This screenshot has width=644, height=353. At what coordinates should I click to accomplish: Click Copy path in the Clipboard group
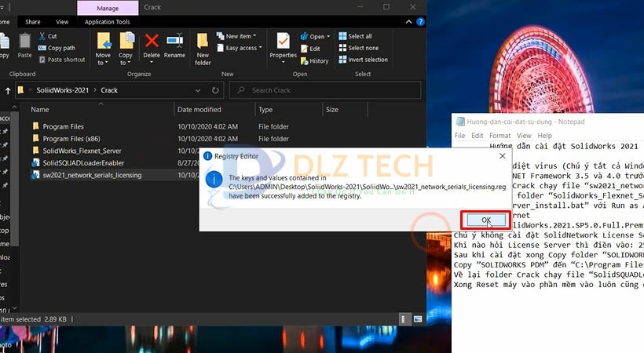pos(57,48)
